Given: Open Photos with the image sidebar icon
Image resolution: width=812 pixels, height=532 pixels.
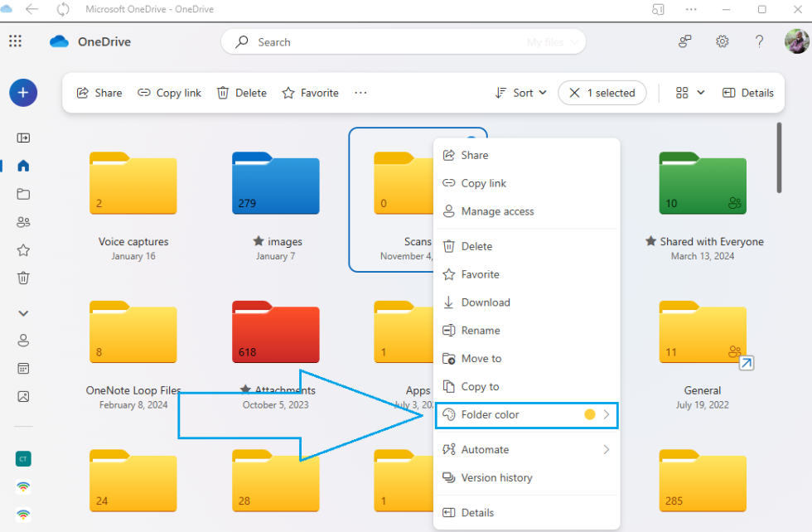Looking at the screenshot, I should coord(23,396).
